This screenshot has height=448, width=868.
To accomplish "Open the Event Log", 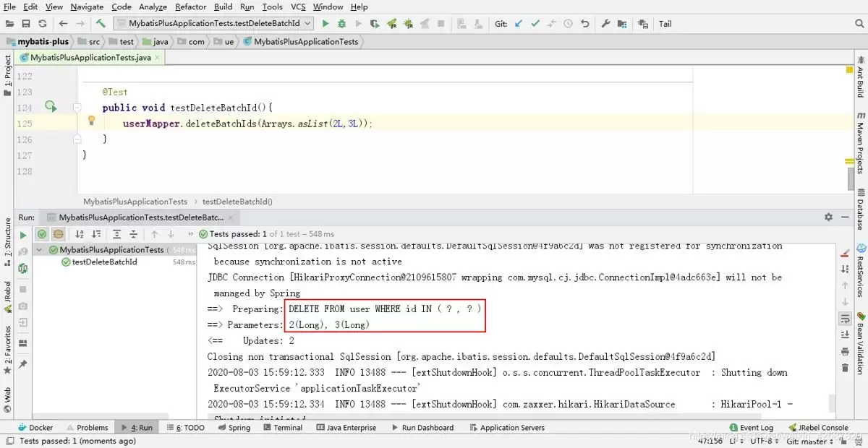I will pos(751,428).
